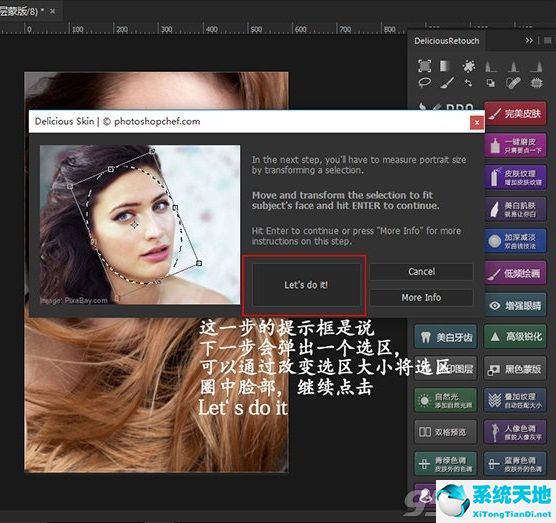The image size is (556, 523).
Task: Click the 双格预览 split preview button
Action: pyautogui.click(x=446, y=432)
